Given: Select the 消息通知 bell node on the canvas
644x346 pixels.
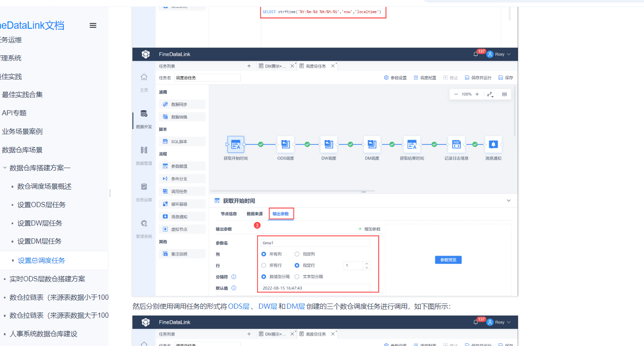Looking at the screenshot, I should (493, 144).
